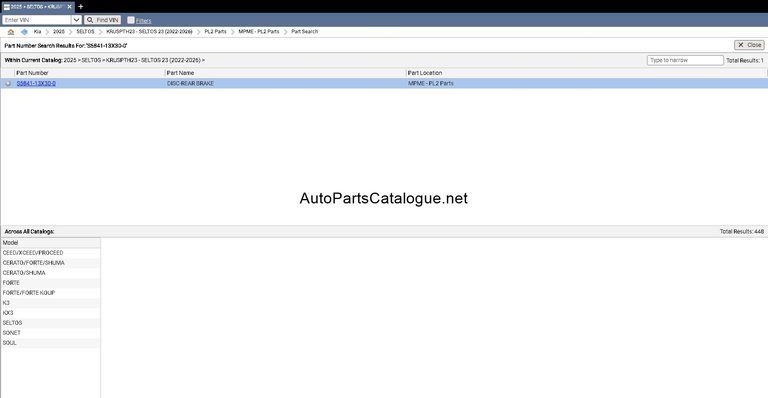Click the Find VIN button

[102, 20]
